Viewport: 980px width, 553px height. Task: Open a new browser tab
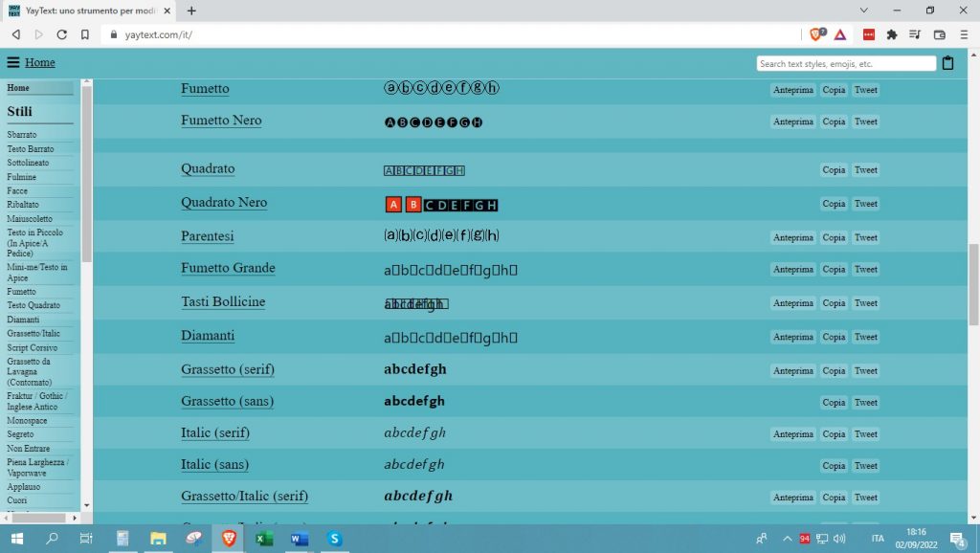tap(191, 11)
